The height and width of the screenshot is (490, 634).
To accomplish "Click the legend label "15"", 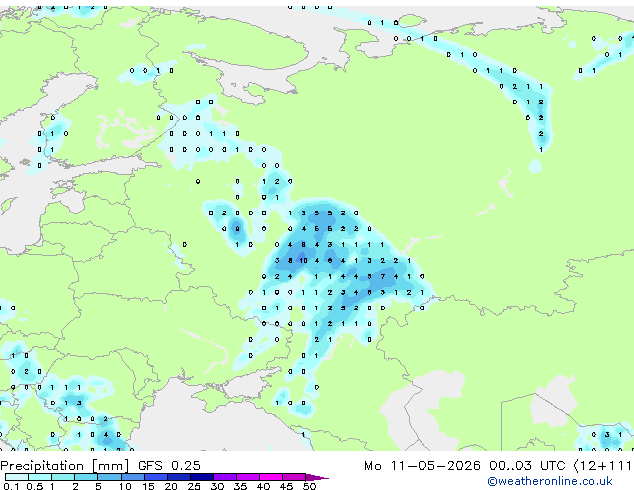I will tap(148, 486).
